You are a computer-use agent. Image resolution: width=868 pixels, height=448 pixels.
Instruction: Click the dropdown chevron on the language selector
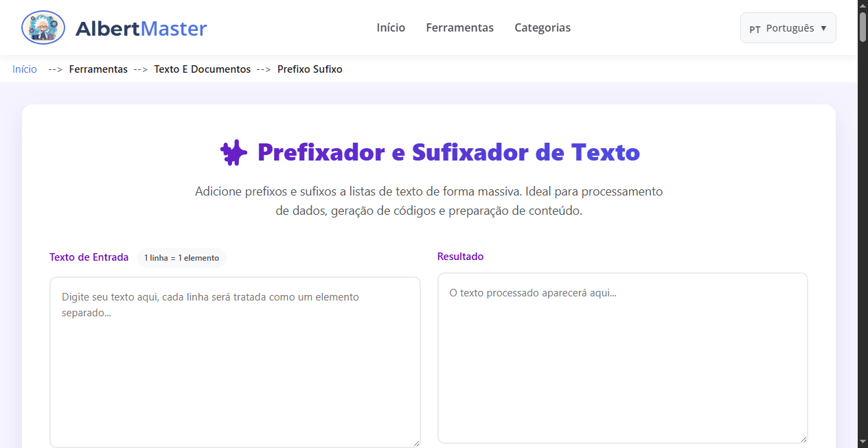click(822, 27)
